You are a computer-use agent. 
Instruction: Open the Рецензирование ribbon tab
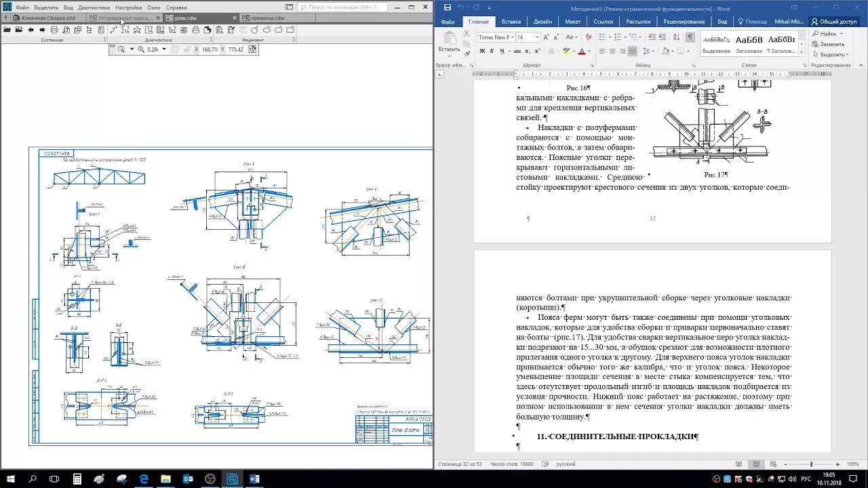(x=684, y=22)
